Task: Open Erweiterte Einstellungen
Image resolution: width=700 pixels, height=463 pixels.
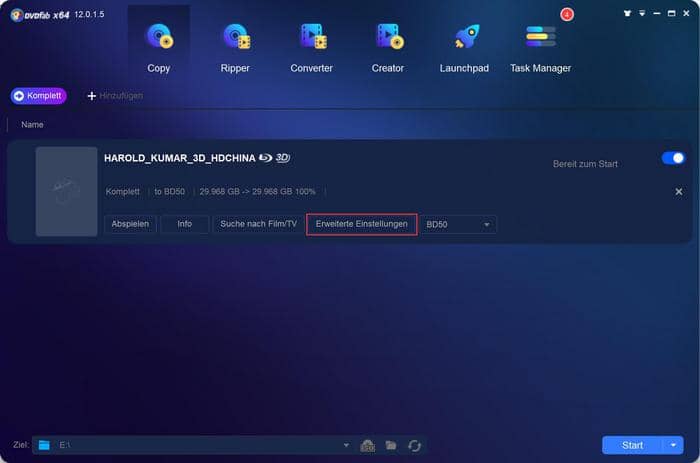Action: [362, 224]
